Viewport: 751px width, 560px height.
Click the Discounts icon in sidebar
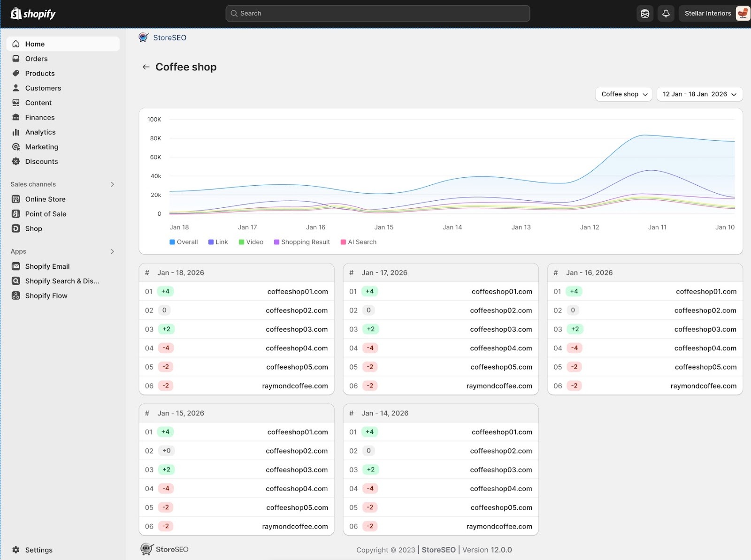coord(16,161)
